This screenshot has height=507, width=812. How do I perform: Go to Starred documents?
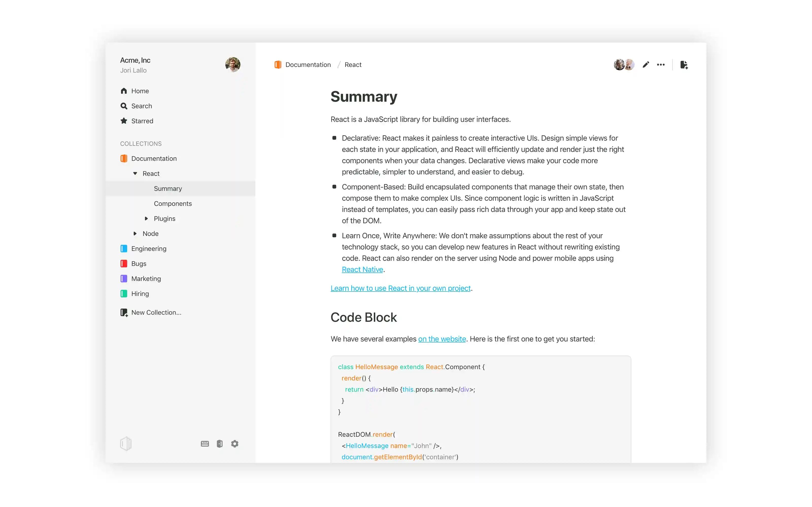click(x=142, y=121)
